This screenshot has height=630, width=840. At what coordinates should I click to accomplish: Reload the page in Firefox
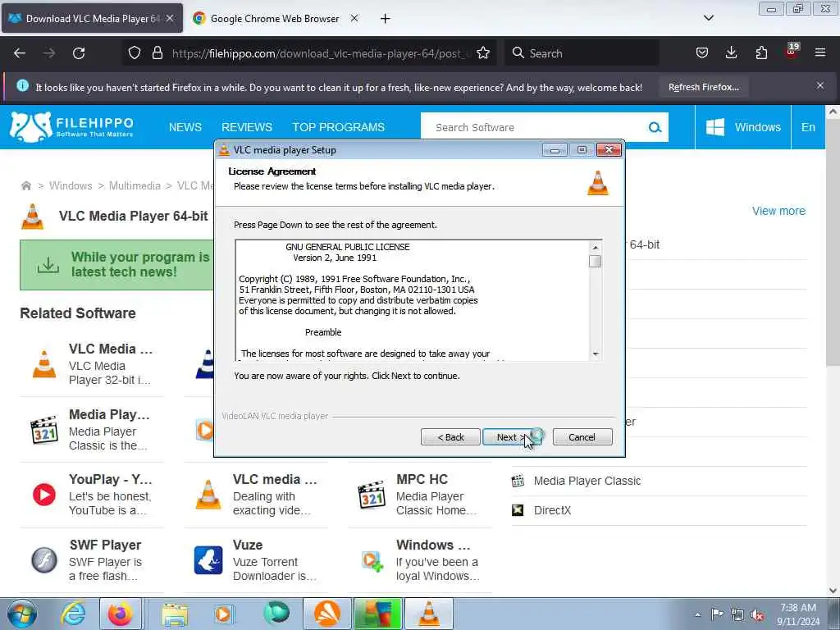(x=79, y=53)
